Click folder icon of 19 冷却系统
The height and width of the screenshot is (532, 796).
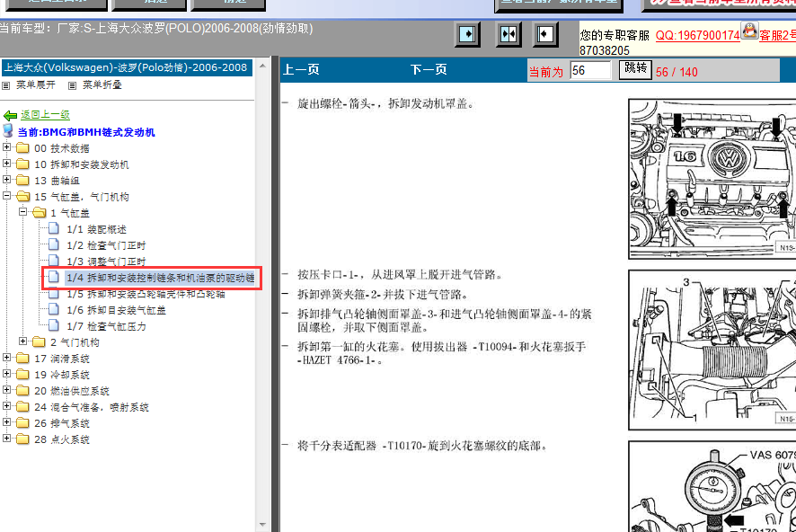[22, 375]
